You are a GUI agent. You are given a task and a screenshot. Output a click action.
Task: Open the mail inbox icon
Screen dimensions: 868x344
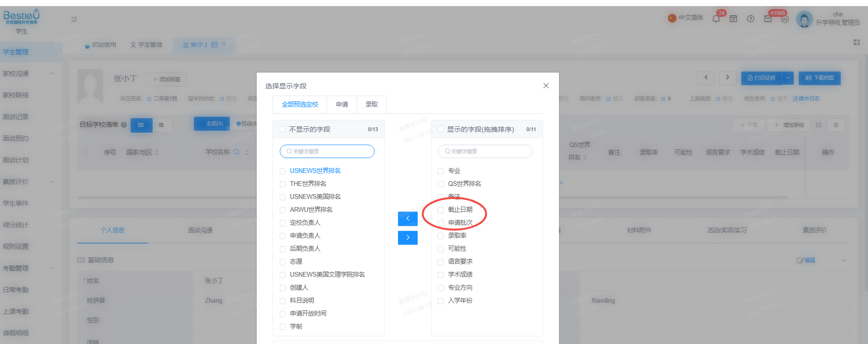[768, 19]
